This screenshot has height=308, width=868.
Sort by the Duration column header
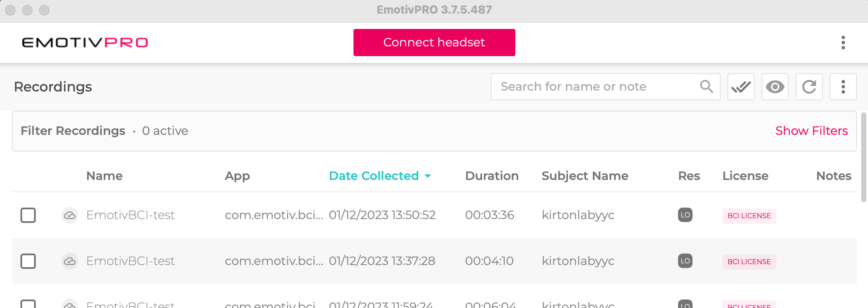pos(492,176)
